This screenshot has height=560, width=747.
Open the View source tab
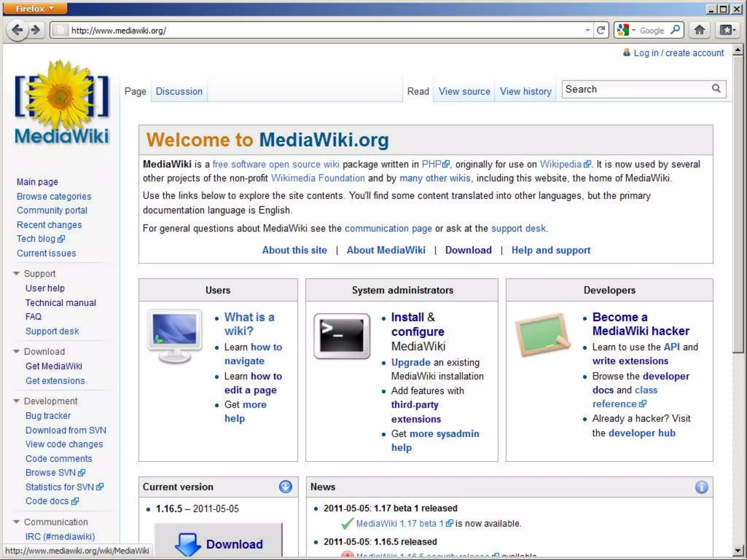click(x=464, y=91)
